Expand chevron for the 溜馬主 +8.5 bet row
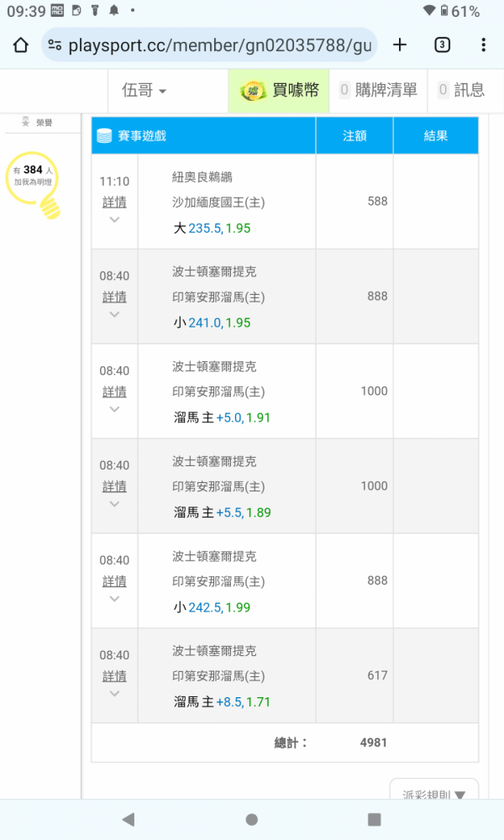Viewport: 504px width, 840px height. point(114,694)
